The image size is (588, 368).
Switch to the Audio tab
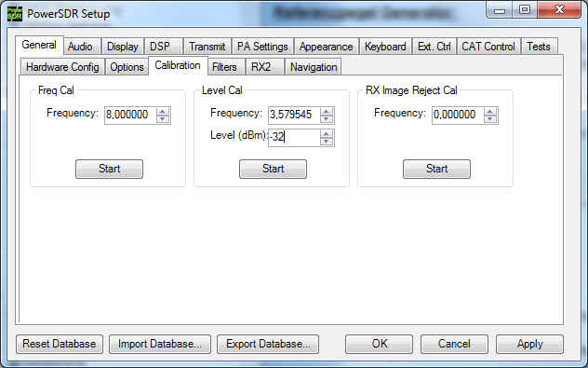[80, 47]
